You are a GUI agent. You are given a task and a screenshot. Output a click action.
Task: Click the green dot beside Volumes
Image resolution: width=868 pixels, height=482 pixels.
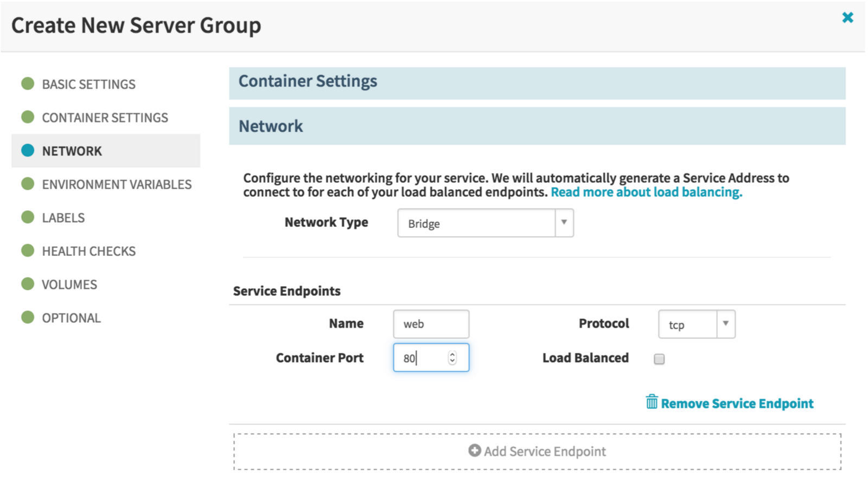[x=28, y=284]
